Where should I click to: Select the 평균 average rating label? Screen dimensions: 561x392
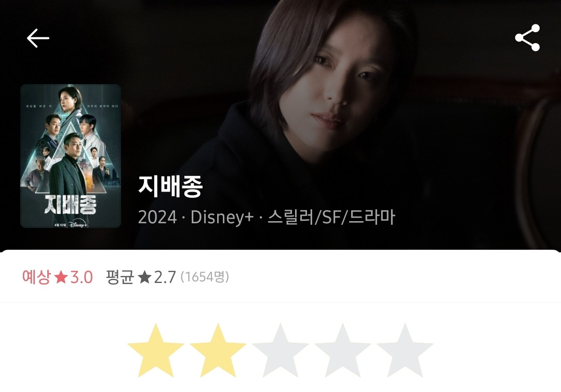120,277
